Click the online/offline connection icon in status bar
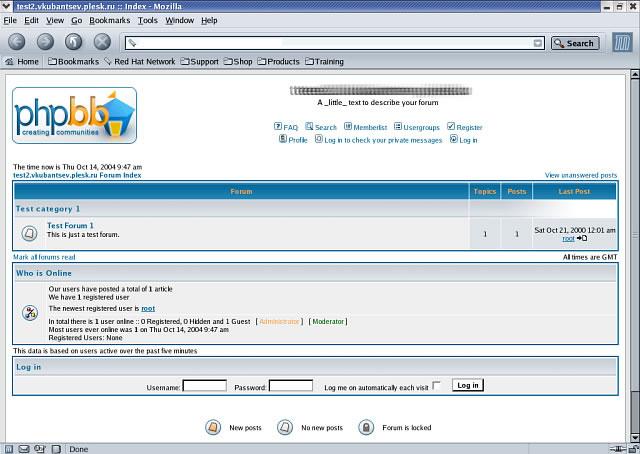Viewport: 640px width, 454px height. pos(618,449)
